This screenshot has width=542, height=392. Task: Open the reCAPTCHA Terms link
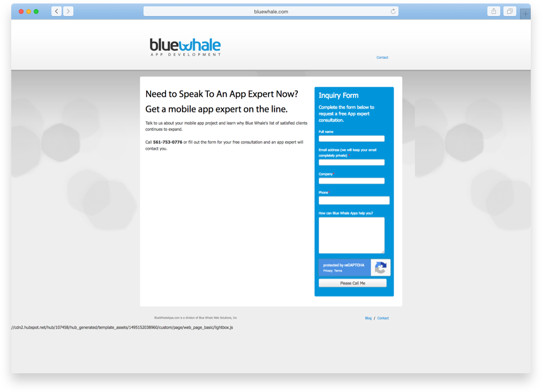[338, 270]
